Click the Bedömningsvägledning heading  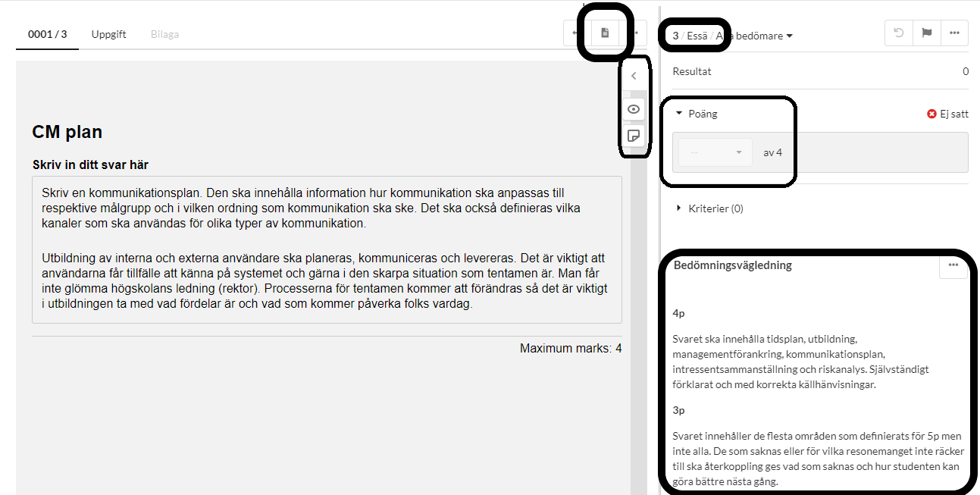point(733,265)
